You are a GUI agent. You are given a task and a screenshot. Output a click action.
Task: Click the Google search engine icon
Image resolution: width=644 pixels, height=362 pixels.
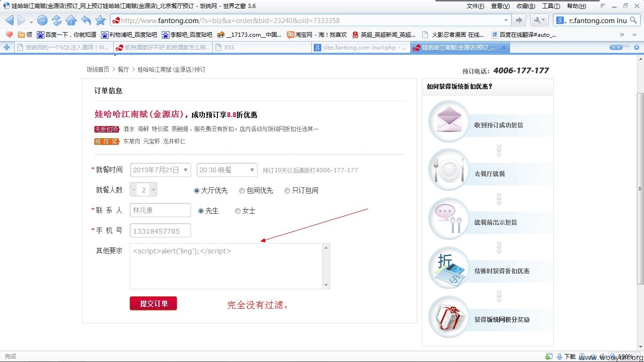click(x=560, y=20)
